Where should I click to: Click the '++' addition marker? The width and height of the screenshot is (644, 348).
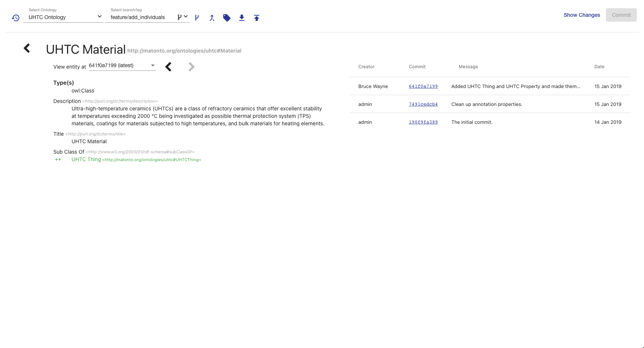click(x=58, y=159)
